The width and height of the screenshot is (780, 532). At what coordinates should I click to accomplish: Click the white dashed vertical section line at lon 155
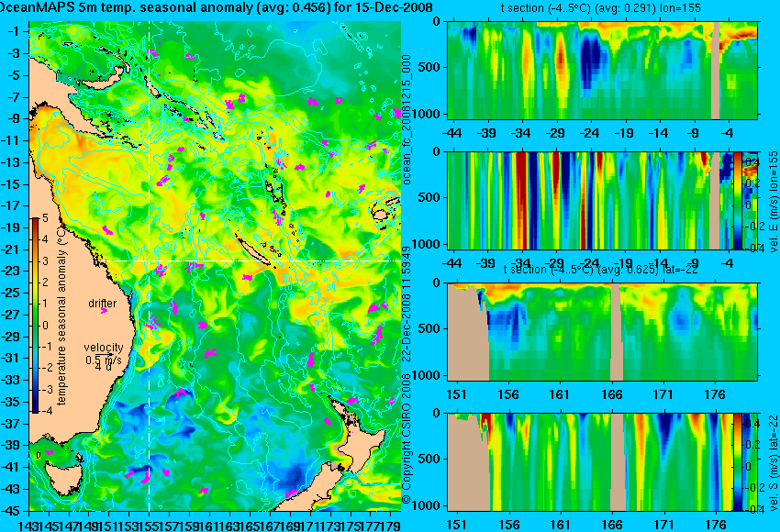pyautogui.click(x=149, y=266)
